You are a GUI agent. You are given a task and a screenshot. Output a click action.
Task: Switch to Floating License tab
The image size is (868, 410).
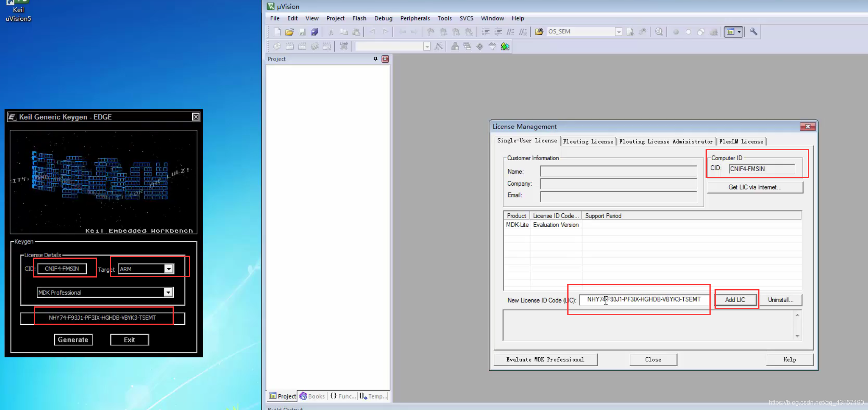[x=588, y=141]
